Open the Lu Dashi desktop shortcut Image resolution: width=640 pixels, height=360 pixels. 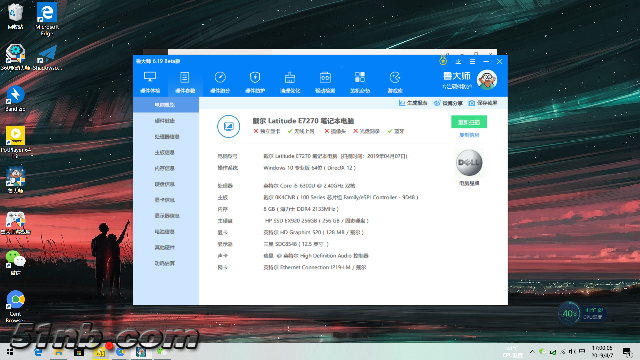click(x=15, y=180)
